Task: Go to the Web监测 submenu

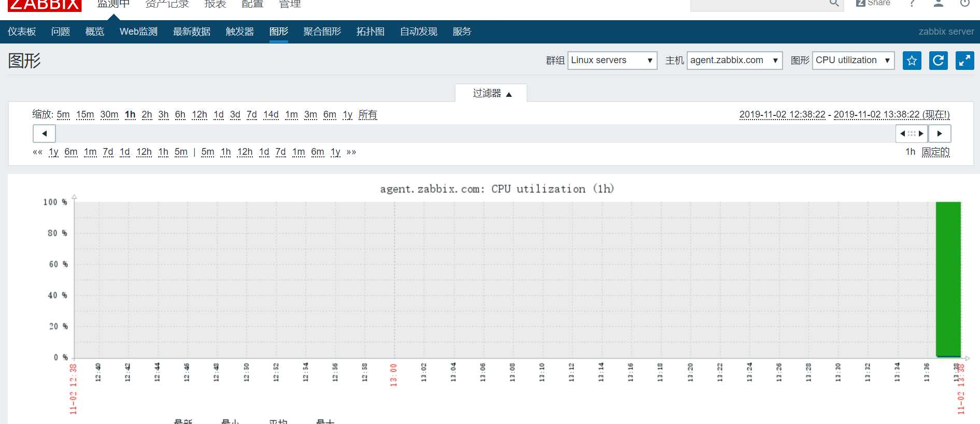Action: [x=138, y=32]
